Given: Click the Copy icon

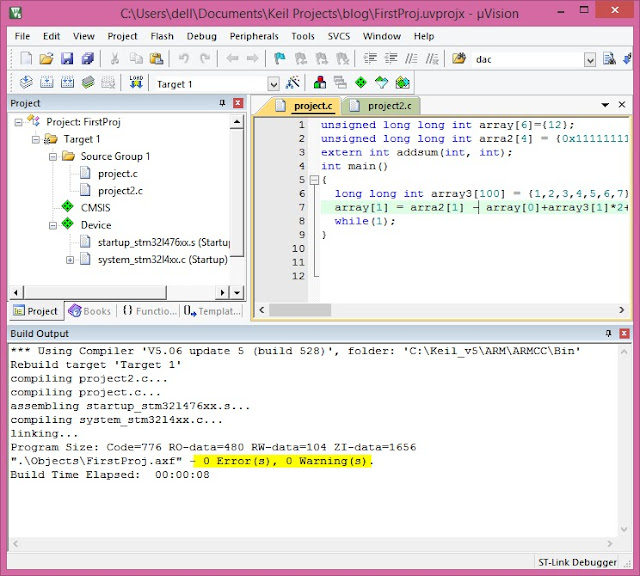Looking at the screenshot, I should point(136,59).
